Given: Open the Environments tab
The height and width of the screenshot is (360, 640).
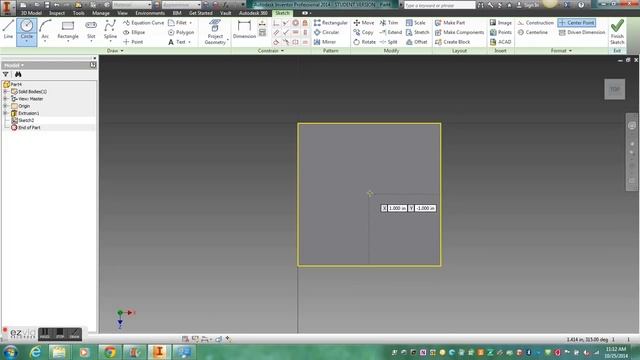Looking at the screenshot, I should [x=150, y=13].
